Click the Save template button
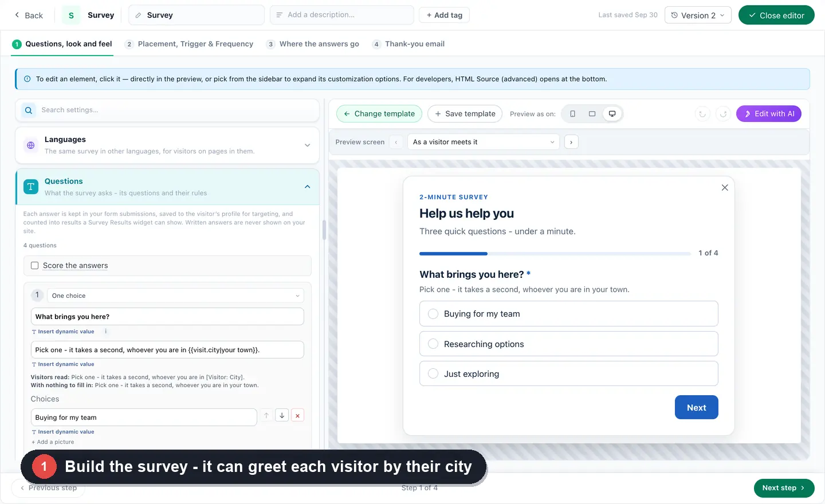This screenshot has width=825, height=504. (465, 114)
